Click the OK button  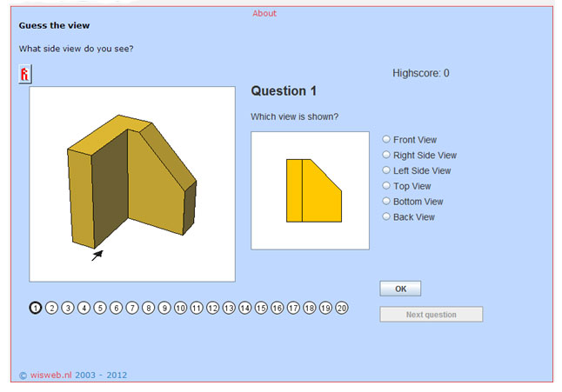click(x=400, y=289)
